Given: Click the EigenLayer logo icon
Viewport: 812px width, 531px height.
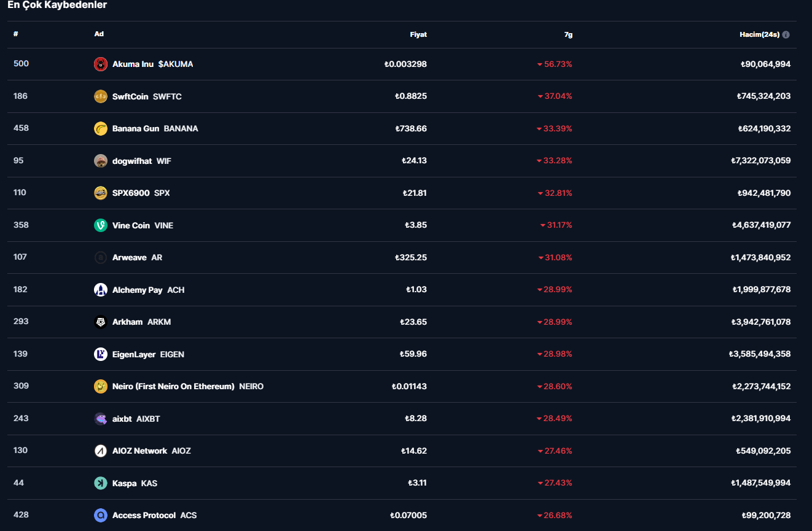Looking at the screenshot, I should pyautogui.click(x=101, y=354).
